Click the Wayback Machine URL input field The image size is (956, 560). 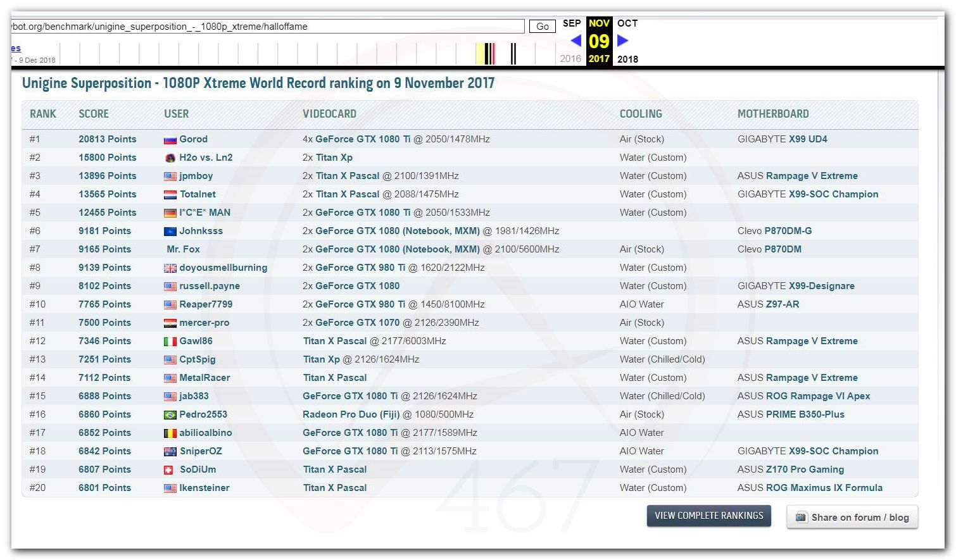tap(267, 27)
